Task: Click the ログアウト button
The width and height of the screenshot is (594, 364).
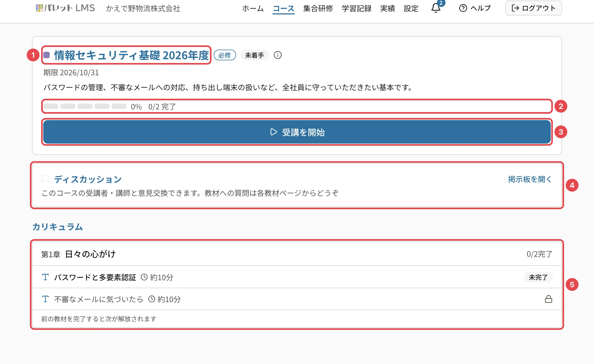Action: [533, 8]
